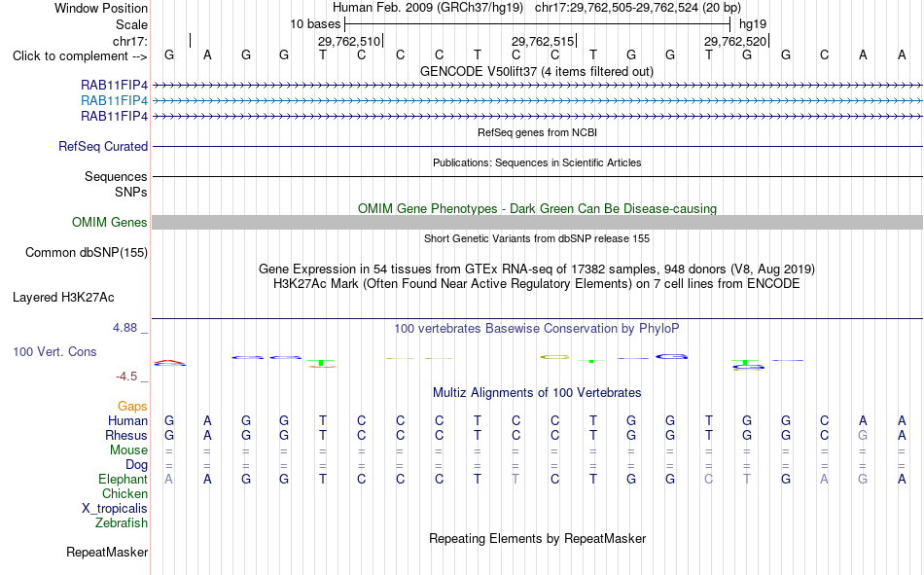Click the Human species row label
Image resolution: width=924 pixels, height=575 pixels.
click(127, 420)
